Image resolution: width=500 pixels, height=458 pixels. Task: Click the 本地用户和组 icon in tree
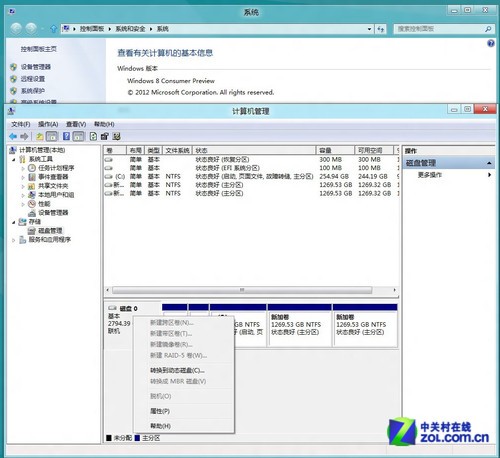(32, 195)
